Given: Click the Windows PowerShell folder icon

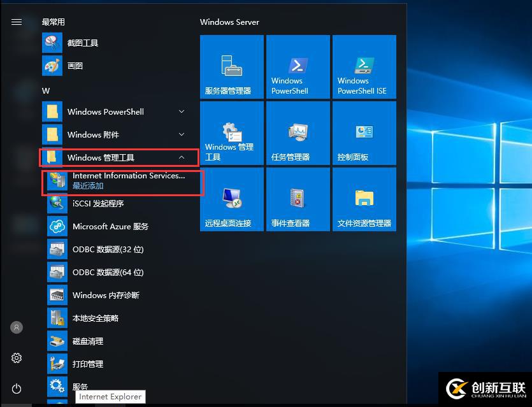Looking at the screenshot, I should click(x=52, y=111).
